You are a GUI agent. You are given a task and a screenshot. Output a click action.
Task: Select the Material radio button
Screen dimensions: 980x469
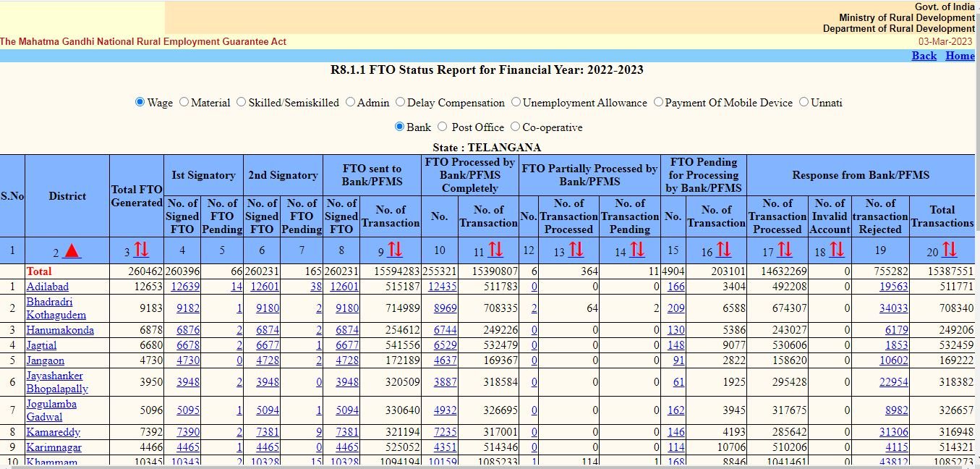[184, 102]
